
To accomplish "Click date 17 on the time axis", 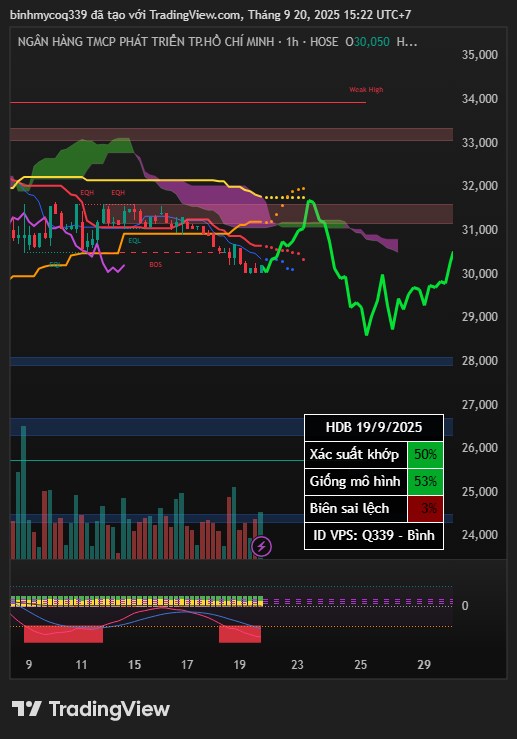I will [187, 665].
